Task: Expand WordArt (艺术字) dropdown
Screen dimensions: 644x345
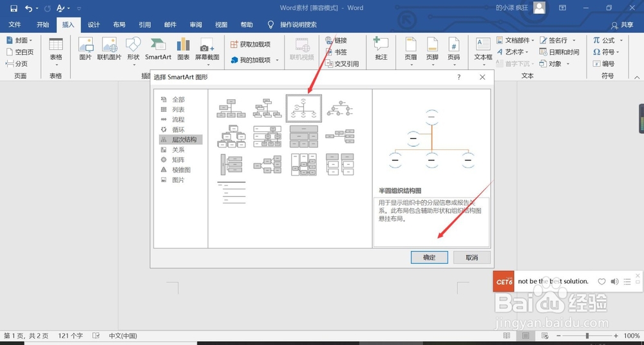Action: [x=527, y=52]
